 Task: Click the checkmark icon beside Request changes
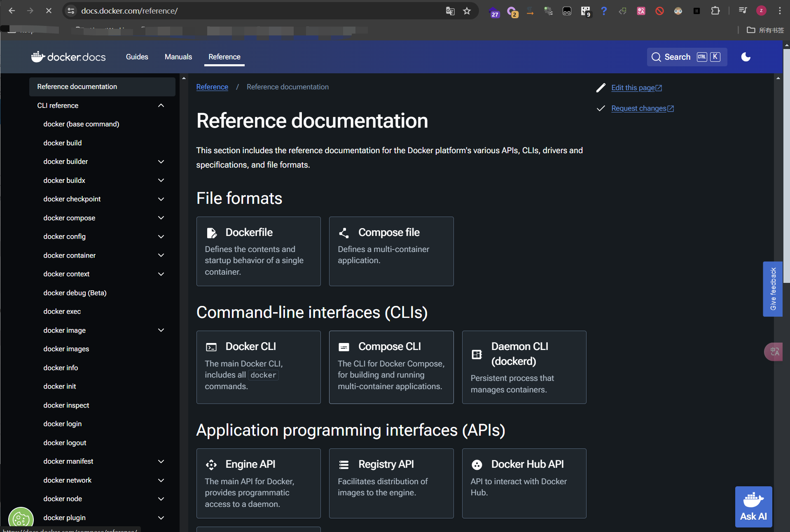point(601,108)
